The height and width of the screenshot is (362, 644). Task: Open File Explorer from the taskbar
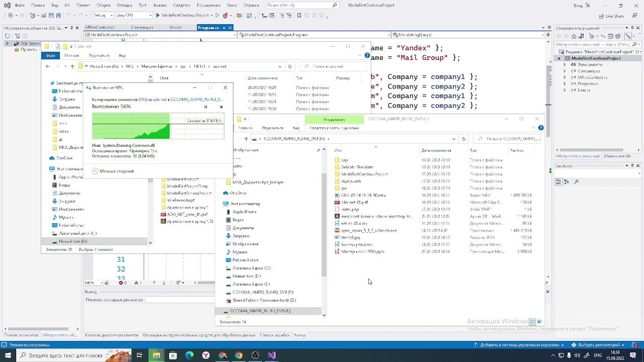point(156,355)
